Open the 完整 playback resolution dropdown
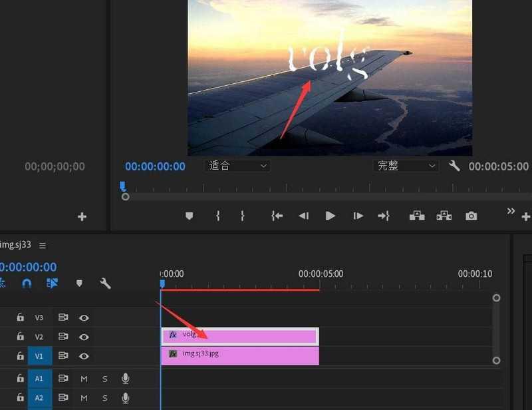Viewport: 532px width, 410px height. [405, 166]
